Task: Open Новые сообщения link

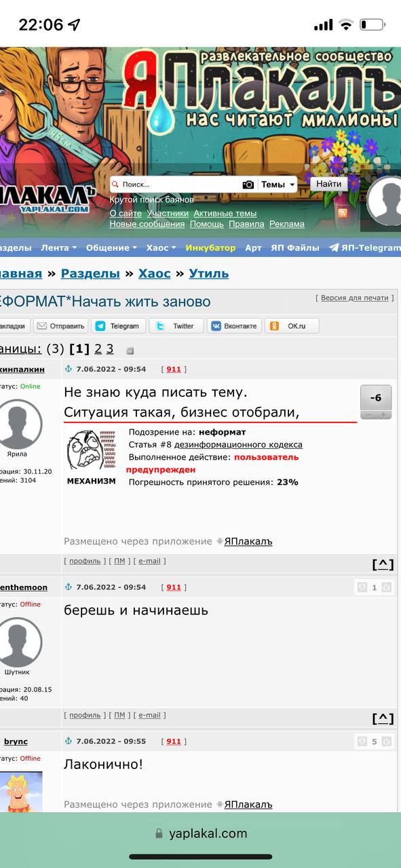Action: coord(147,224)
